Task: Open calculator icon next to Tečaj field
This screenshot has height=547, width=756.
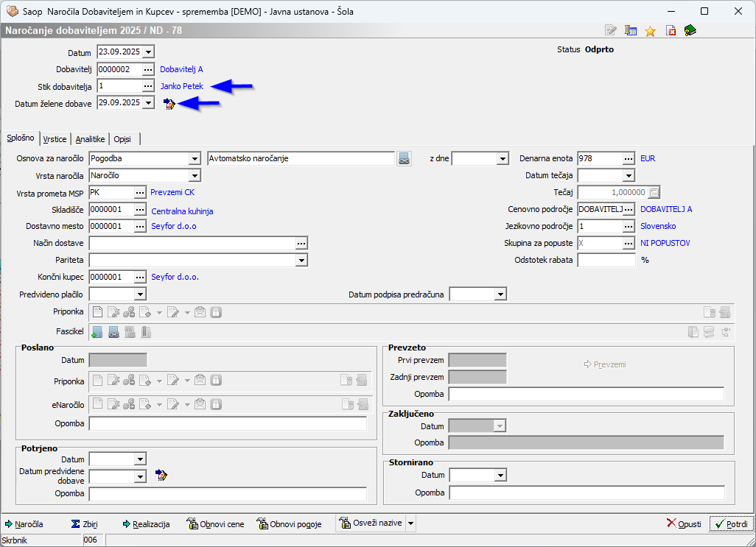Action: tap(654, 193)
